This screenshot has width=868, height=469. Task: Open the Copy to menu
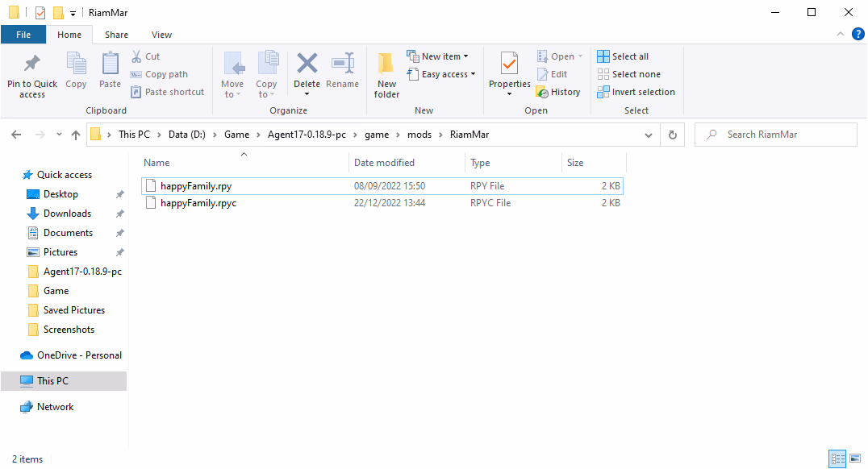click(x=266, y=75)
